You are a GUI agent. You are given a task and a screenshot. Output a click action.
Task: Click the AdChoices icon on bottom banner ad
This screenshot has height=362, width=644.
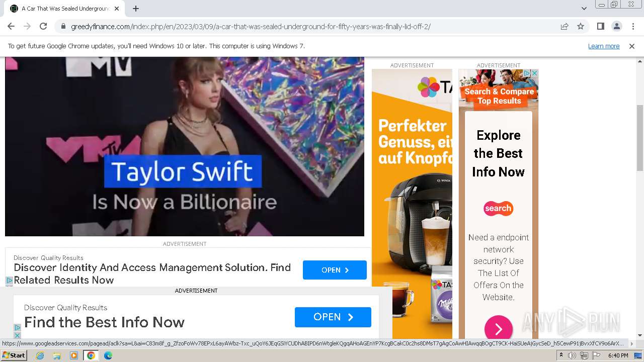(x=17, y=327)
